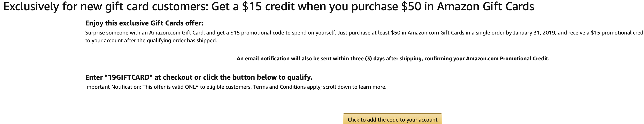This screenshot has height=124, width=644.
Task: Click the "Enjoy this exclusive Gift Cards offer" heading
Action: (144, 23)
